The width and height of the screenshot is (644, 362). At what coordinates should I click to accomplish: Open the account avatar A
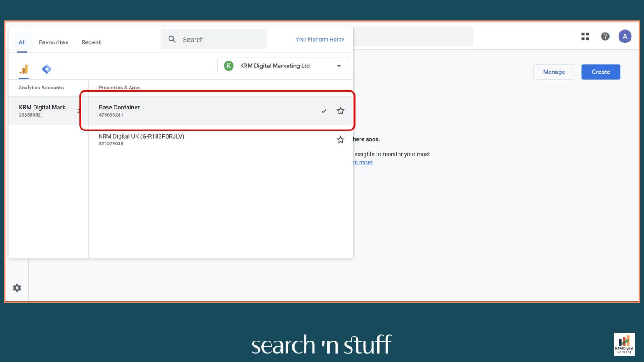625,37
